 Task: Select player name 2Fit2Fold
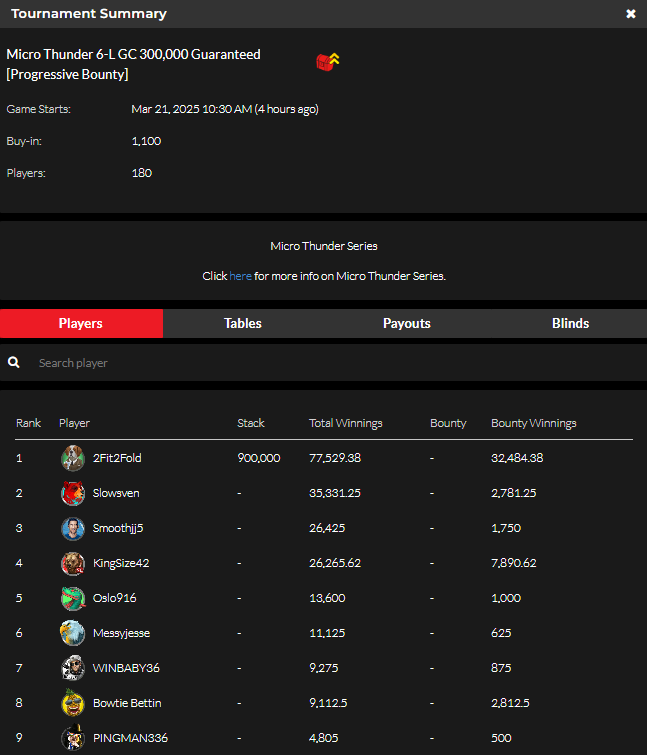click(117, 458)
